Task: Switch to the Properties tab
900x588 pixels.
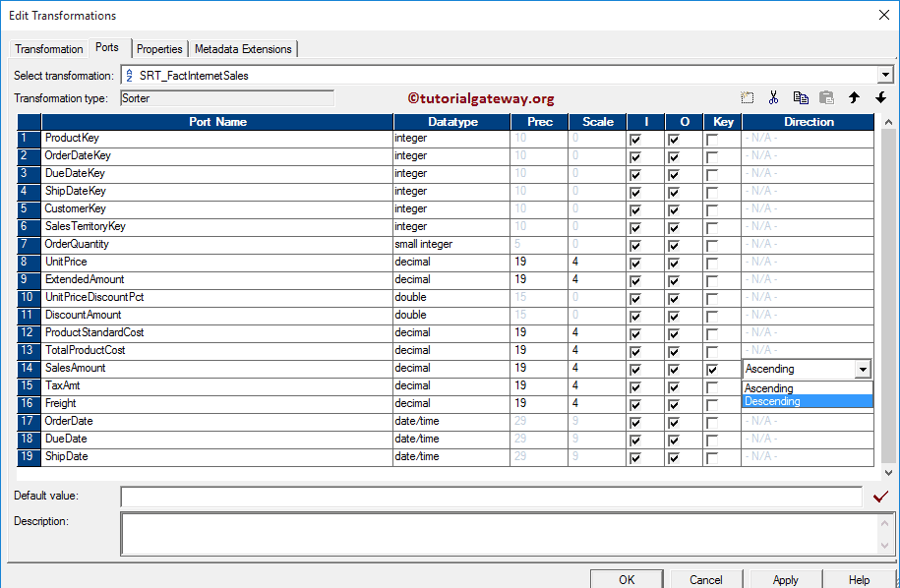Action: (159, 48)
